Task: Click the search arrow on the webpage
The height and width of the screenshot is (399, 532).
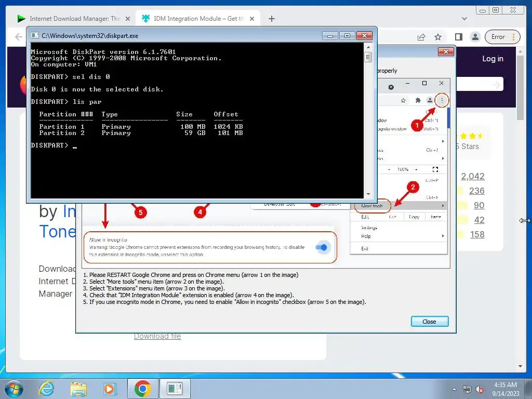Action: coord(496,85)
